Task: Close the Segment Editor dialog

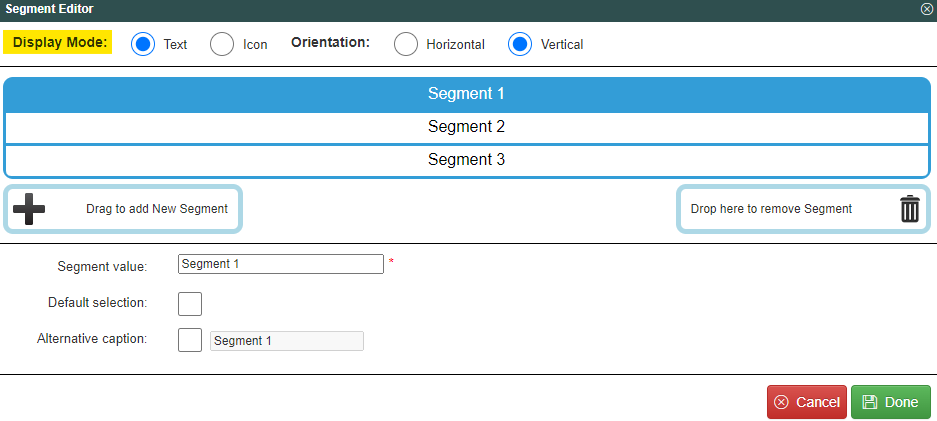Action: tap(927, 9)
